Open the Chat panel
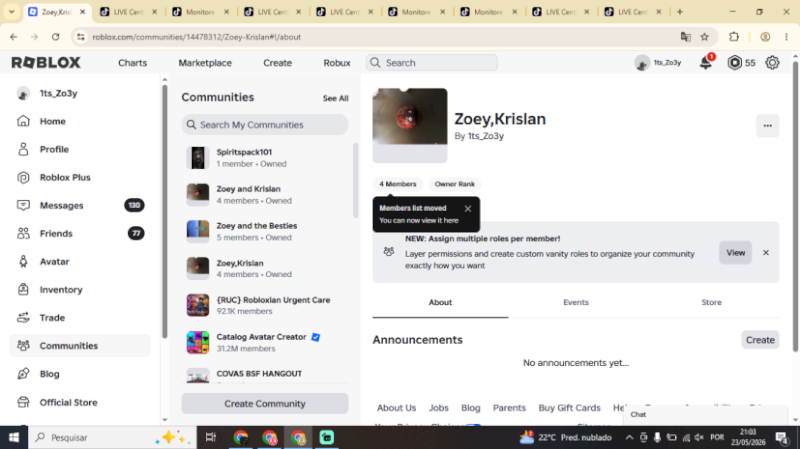The height and width of the screenshot is (449, 800). point(707,415)
